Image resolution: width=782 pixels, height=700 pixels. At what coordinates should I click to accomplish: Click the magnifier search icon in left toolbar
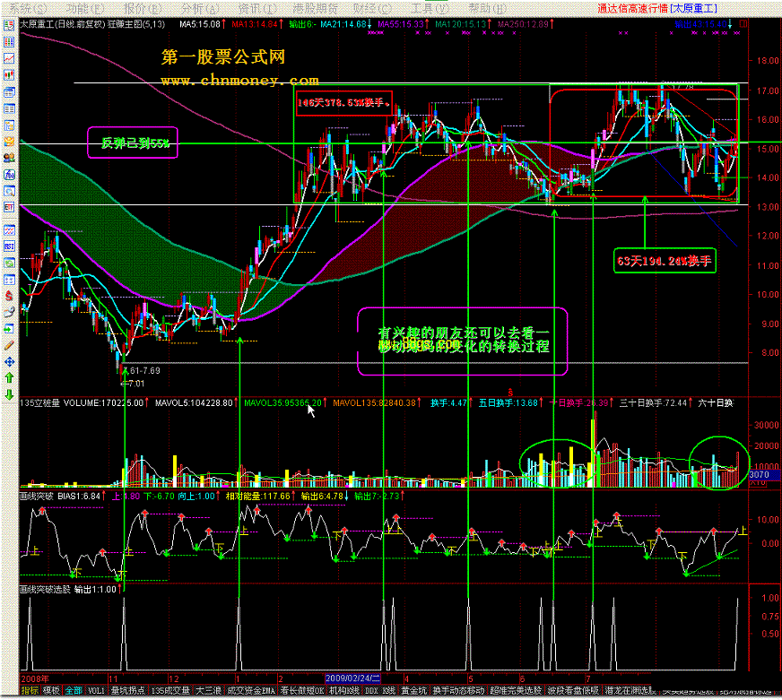click(x=9, y=191)
